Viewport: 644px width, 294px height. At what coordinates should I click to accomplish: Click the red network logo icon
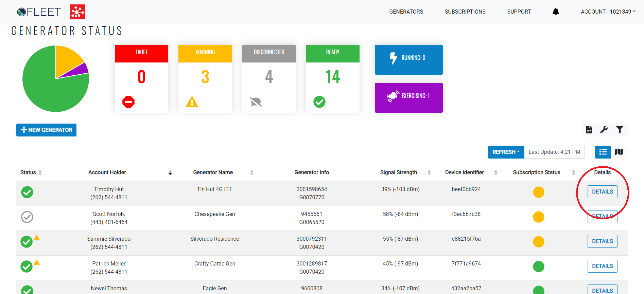coord(78,12)
